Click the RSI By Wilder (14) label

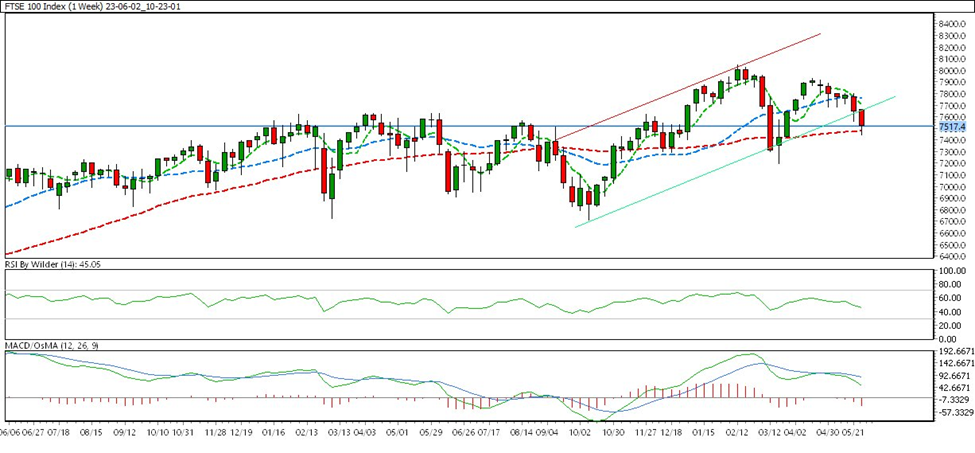[x=52, y=264]
